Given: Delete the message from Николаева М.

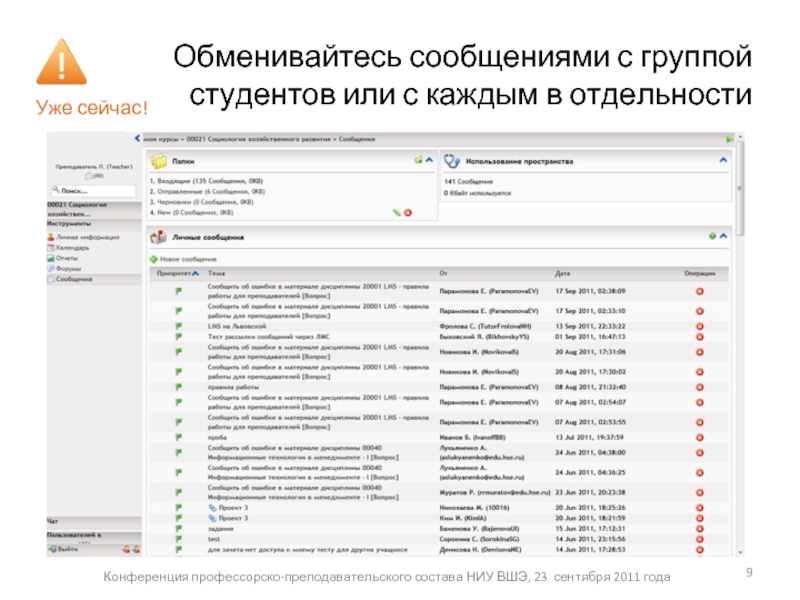Looking at the screenshot, I should [699, 508].
